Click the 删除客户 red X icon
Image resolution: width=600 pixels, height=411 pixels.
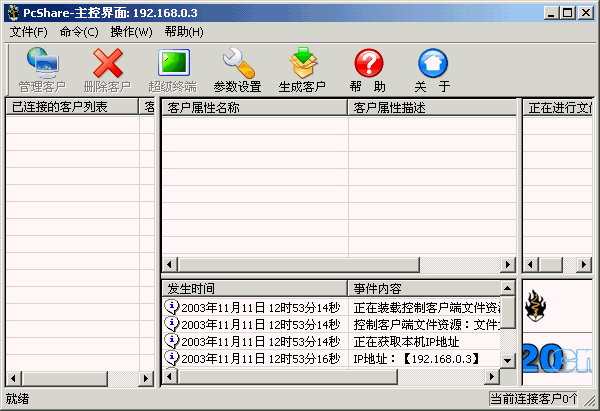click(107, 65)
